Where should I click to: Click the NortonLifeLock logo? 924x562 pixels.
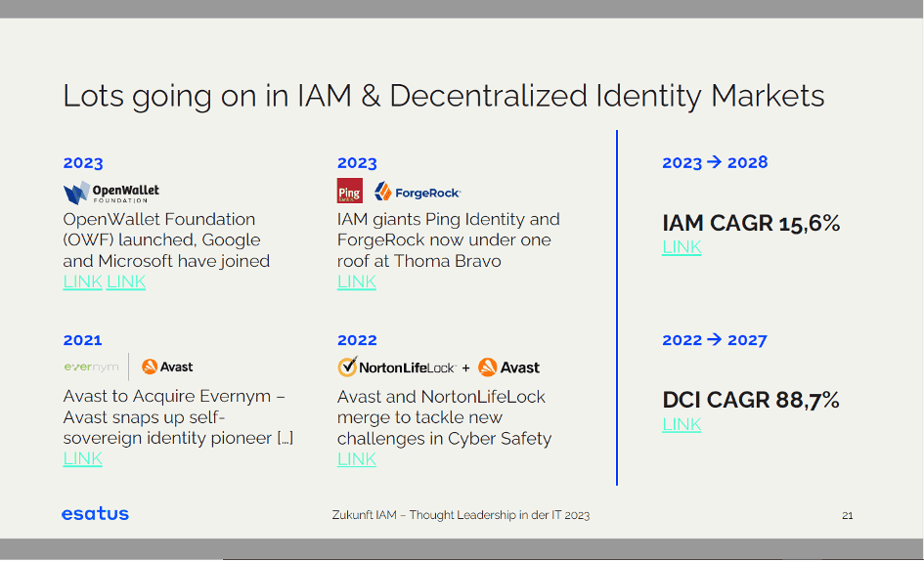tap(397, 367)
